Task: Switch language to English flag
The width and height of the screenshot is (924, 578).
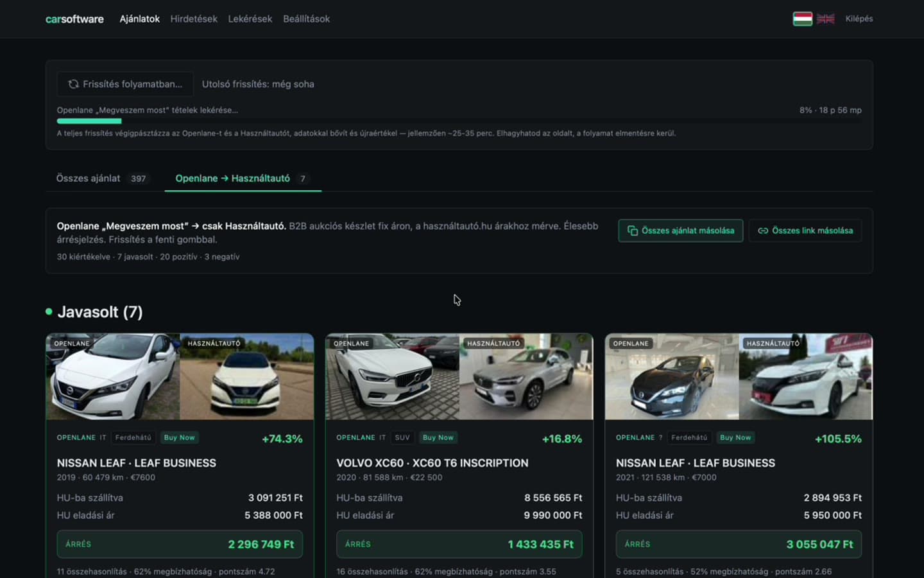Action: [x=826, y=19]
